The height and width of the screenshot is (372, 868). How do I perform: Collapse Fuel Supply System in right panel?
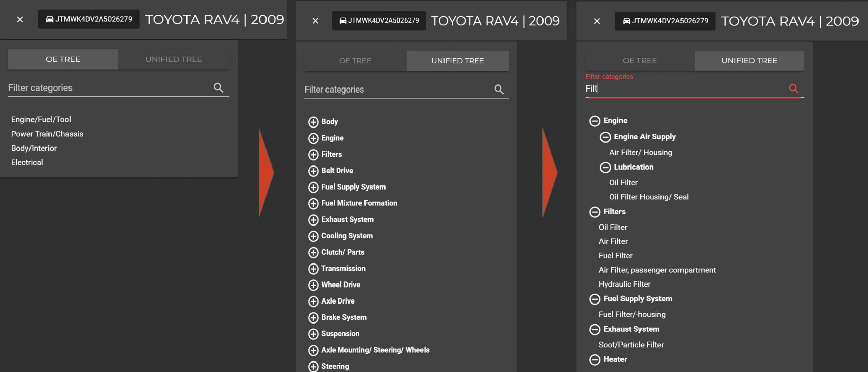tap(595, 299)
